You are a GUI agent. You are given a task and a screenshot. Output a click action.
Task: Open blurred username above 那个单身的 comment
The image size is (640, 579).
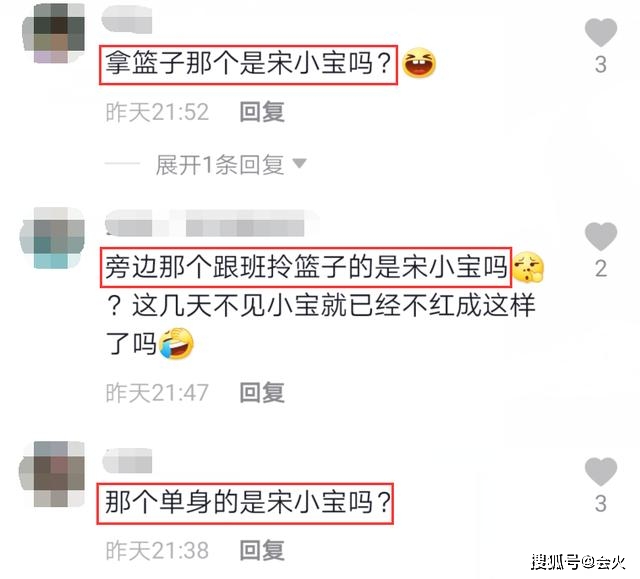tap(127, 461)
